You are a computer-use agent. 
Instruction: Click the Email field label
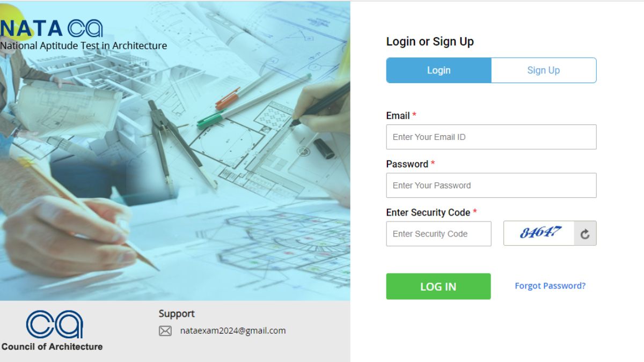point(398,116)
